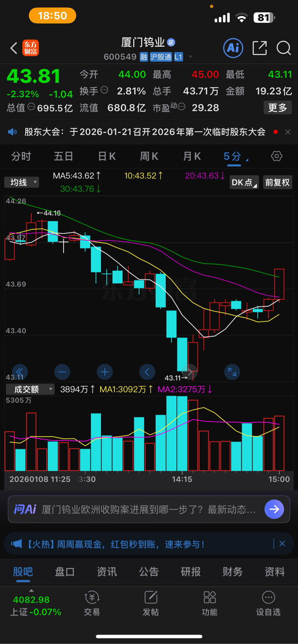Tap the 更多 button
Screen dimensions: 298x644
(x=277, y=107)
